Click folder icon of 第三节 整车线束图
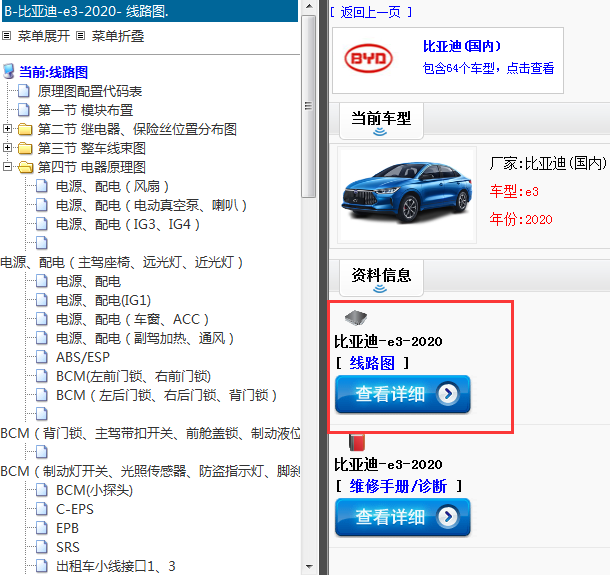Viewport: 610px width, 575px height. coord(25,148)
